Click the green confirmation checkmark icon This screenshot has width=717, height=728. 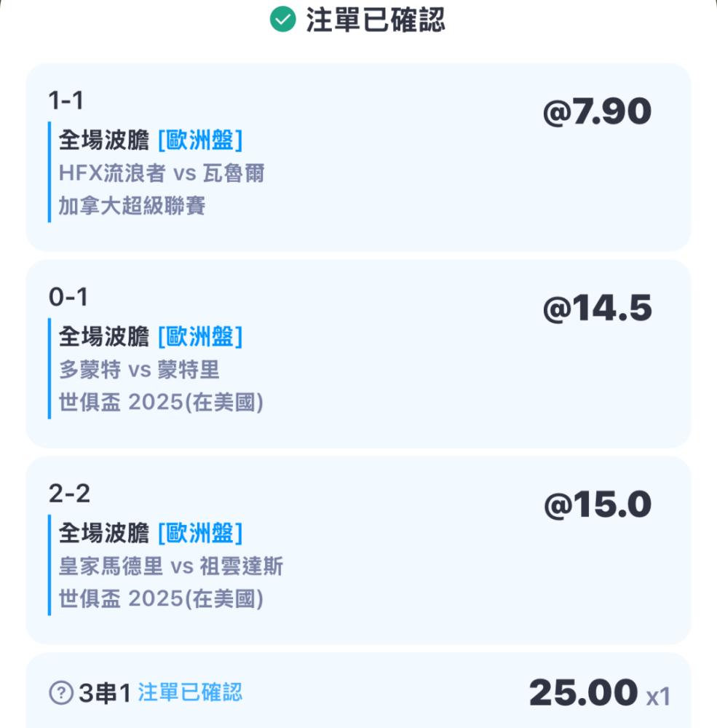283,20
